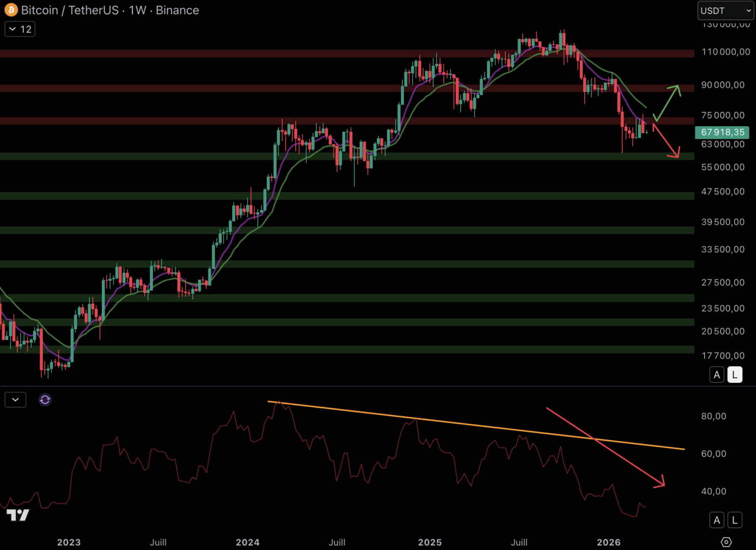The width and height of the screenshot is (756, 550).
Task: Click the indicator pane 'A' scale icon
Action: tap(717, 520)
